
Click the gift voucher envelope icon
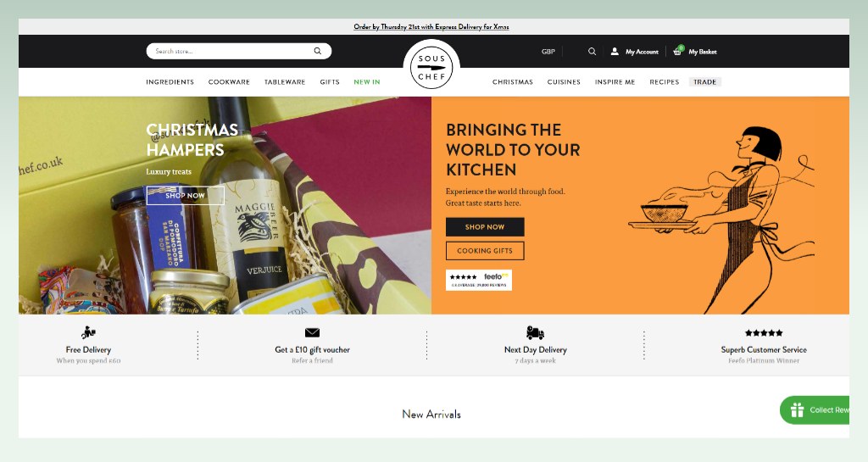312,332
